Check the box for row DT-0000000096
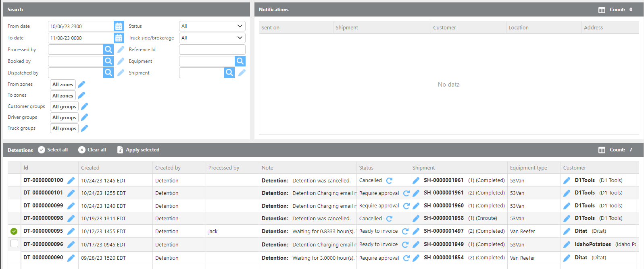This screenshot has width=644, height=269. click(14, 244)
